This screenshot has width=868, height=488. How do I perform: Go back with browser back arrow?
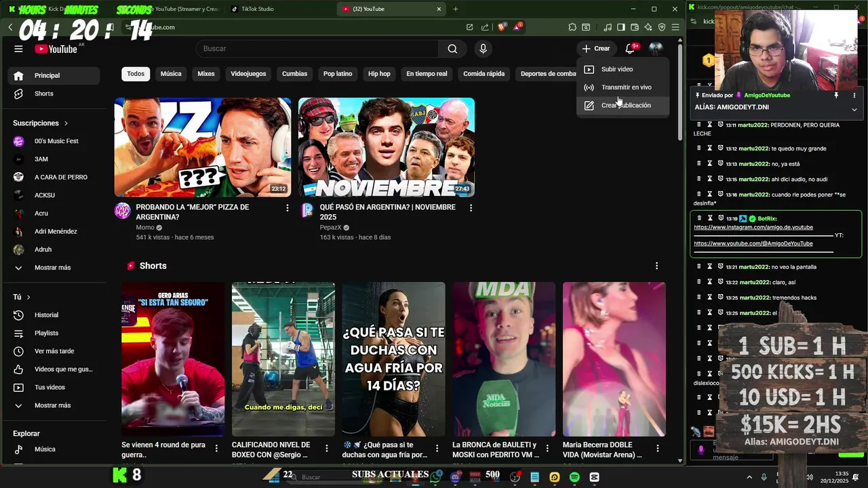pyautogui.click(x=10, y=27)
